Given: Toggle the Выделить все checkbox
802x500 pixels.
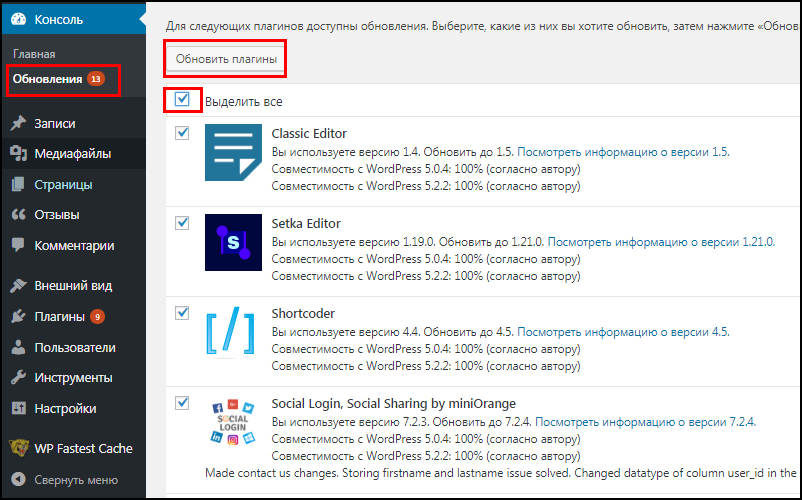Looking at the screenshot, I should (x=182, y=100).
